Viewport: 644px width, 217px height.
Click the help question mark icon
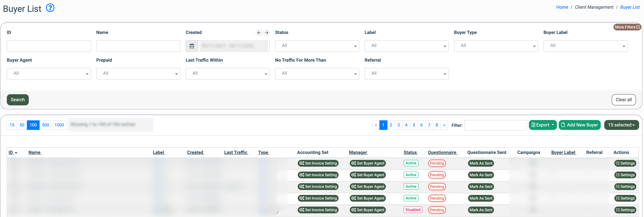50,8
